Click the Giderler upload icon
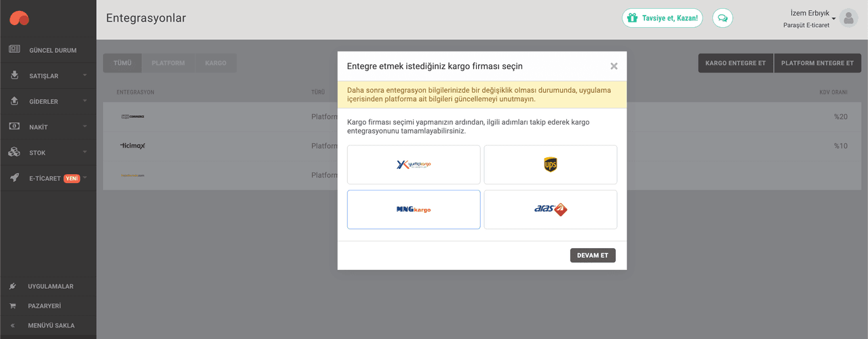The height and width of the screenshot is (339, 868). pos(14,101)
